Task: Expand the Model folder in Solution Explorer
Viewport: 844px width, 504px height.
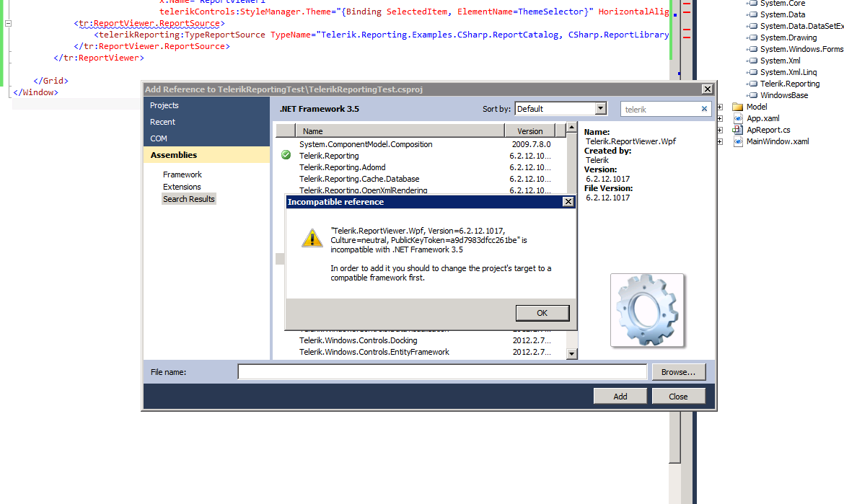Action: pos(720,107)
